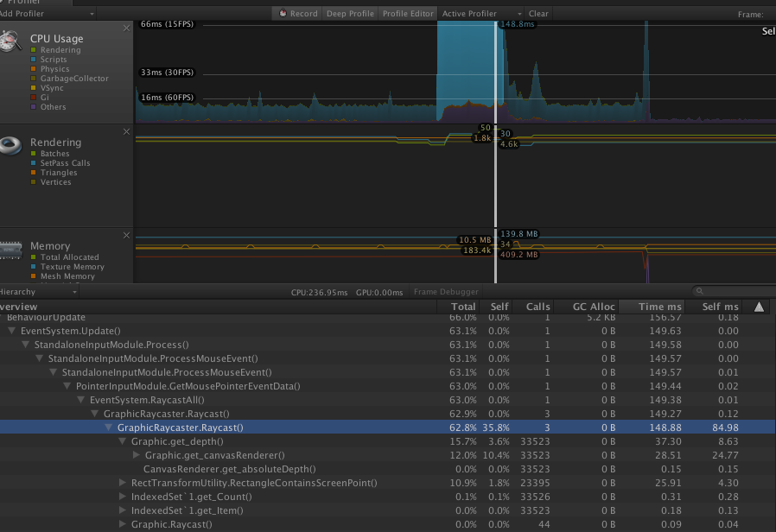The width and height of the screenshot is (776, 532).
Task: Click the CPU Usage stopwatch icon
Action: point(11,40)
